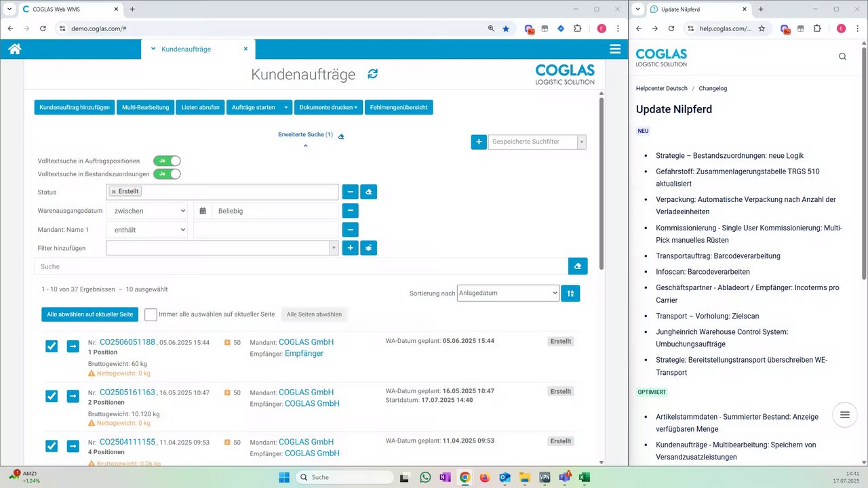
Task: Click Listen abrufen button
Action: coord(200,107)
